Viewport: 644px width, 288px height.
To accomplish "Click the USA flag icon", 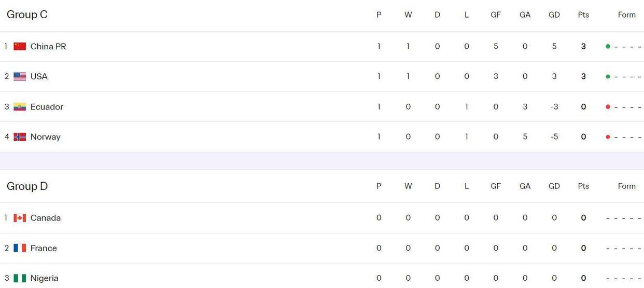I will click(20, 76).
